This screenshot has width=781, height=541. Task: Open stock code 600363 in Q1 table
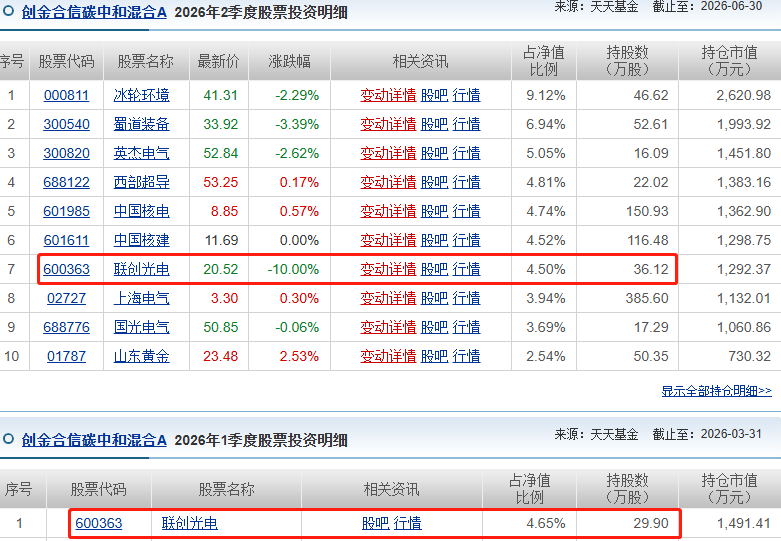click(99, 523)
